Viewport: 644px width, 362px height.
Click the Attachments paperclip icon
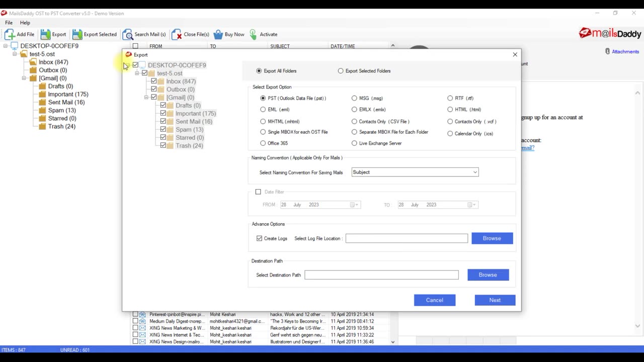(608, 51)
